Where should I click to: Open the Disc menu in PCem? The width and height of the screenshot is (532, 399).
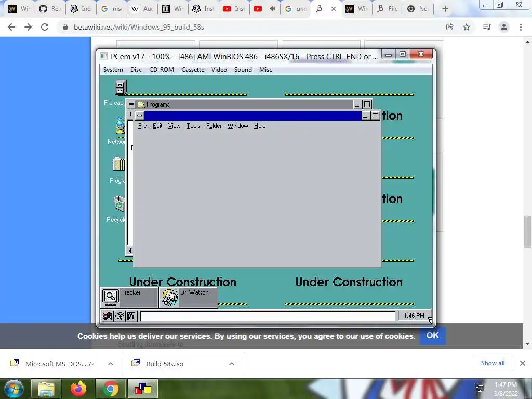click(136, 70)
